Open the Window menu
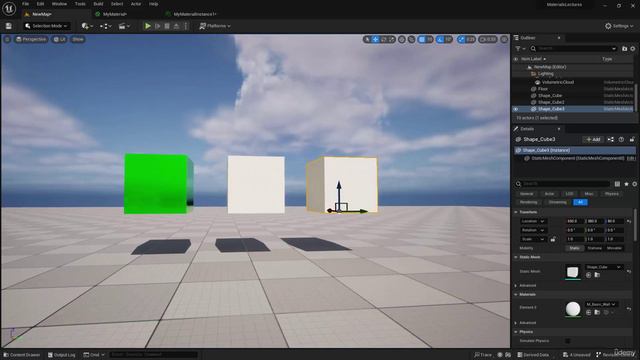640x360 pixels. pos(60,4)
